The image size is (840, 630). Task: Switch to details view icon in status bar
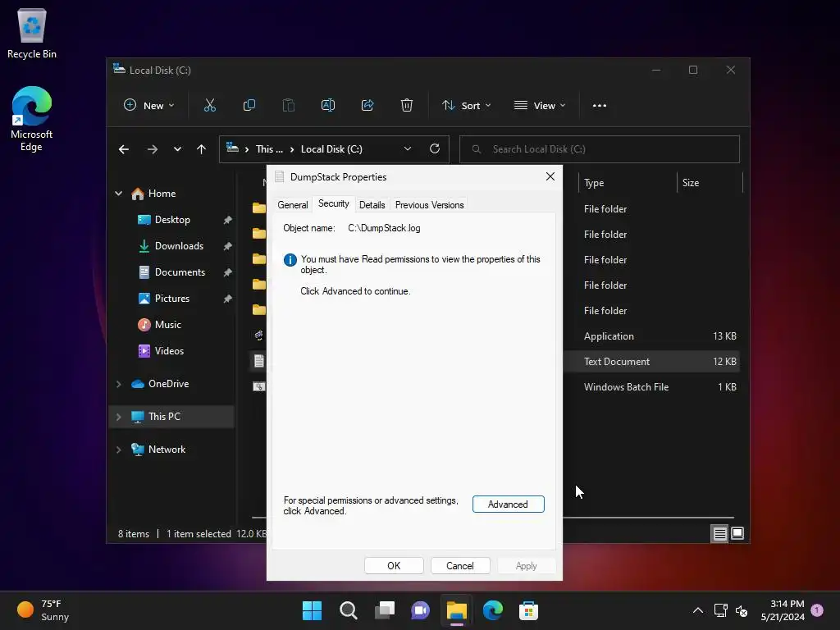click(719, 533)
